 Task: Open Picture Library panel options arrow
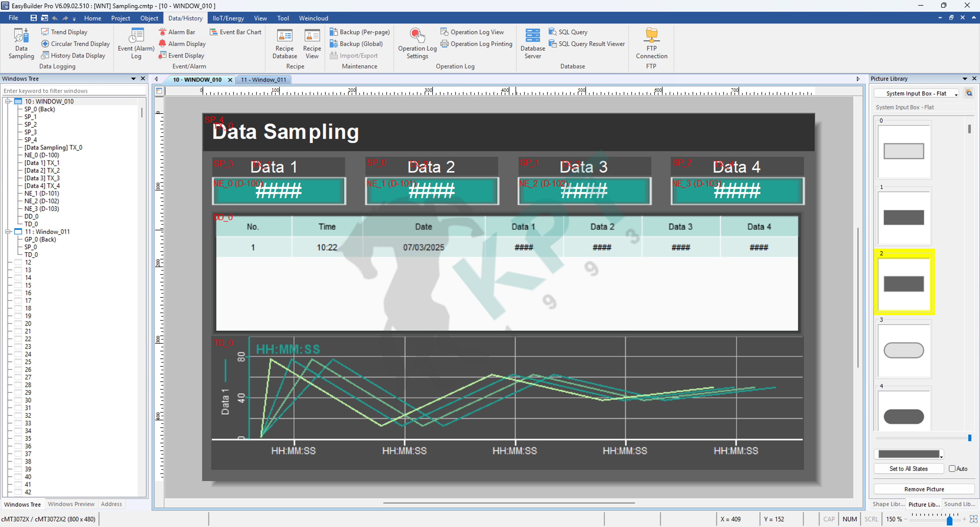pos(965,79)
